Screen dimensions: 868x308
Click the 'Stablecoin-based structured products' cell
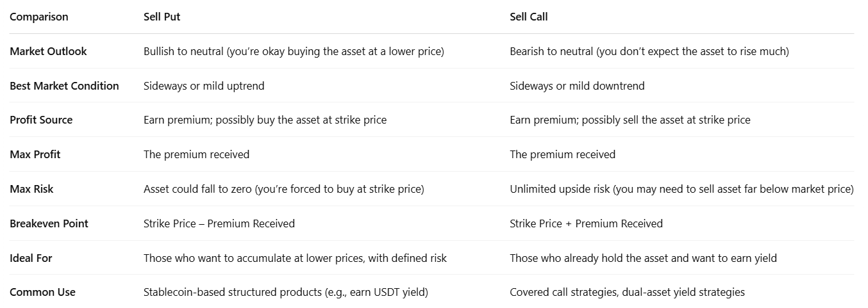tap(285, 292)
